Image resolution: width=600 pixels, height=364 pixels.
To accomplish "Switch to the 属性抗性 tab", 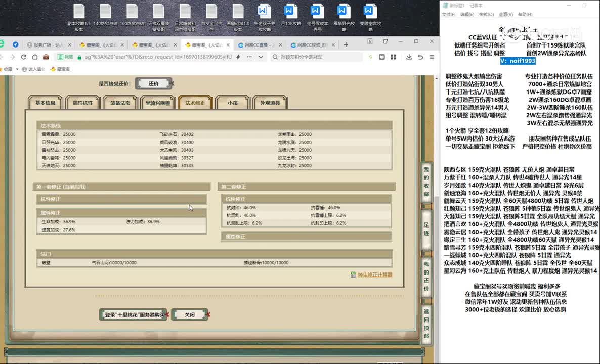I will 82,103.
